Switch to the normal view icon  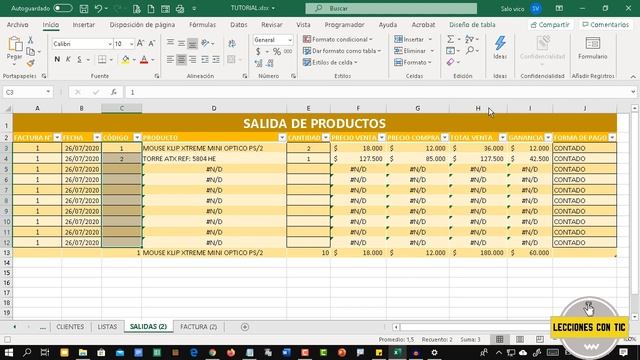[500, 340]
